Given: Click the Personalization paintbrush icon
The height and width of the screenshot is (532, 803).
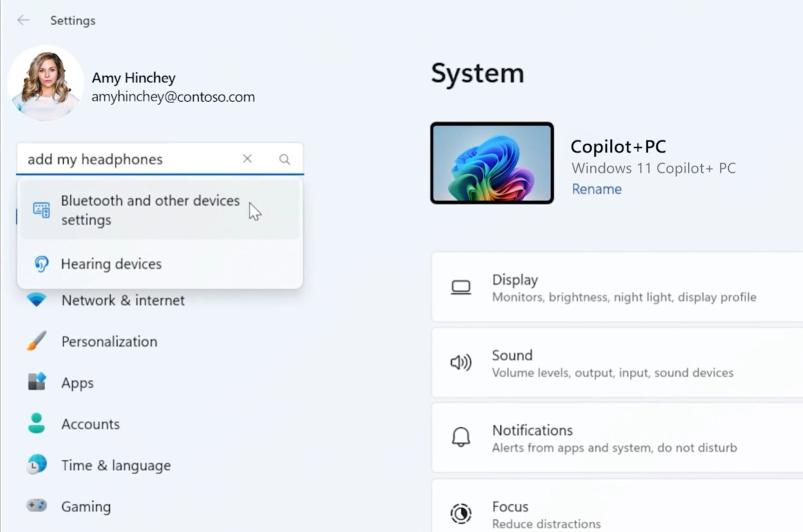Looking at the screenshot, I should click(x=36, y=341).
